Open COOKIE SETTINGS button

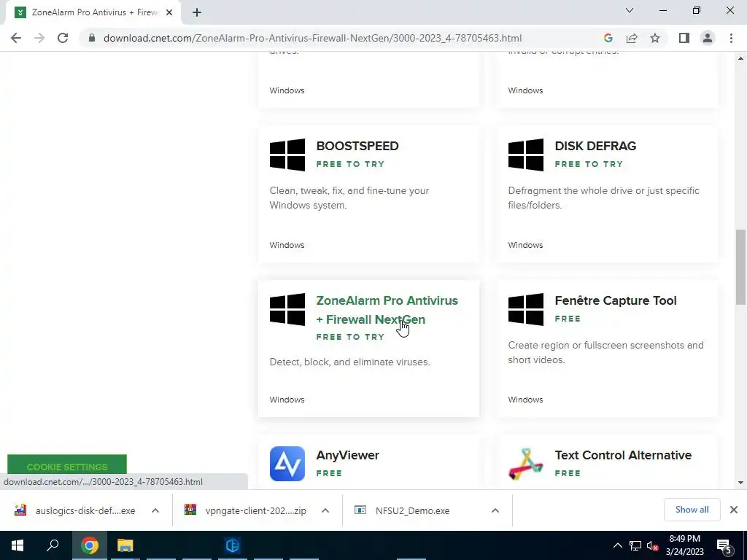click(67, 466)
